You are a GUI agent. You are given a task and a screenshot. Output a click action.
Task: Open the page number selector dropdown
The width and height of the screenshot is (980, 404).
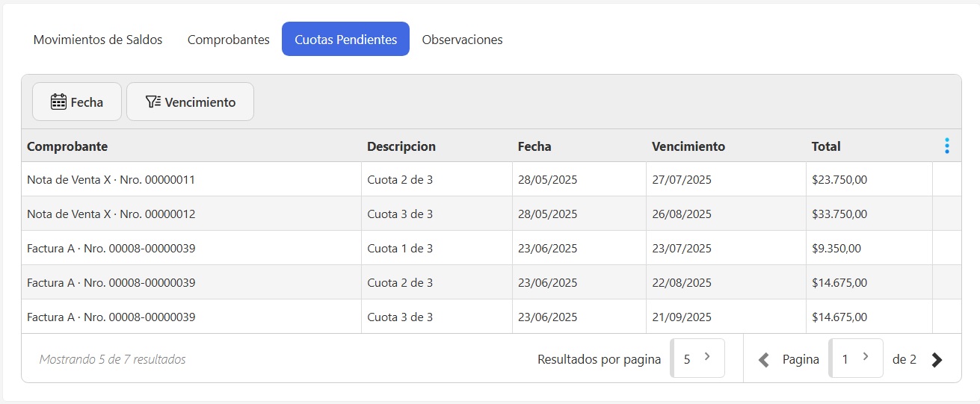click(x=856, y=358)
